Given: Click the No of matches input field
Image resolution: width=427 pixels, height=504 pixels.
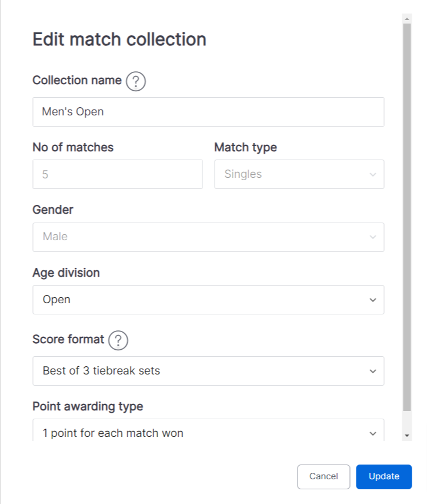Looking at the screenshot, I should [x=118, y=174].
